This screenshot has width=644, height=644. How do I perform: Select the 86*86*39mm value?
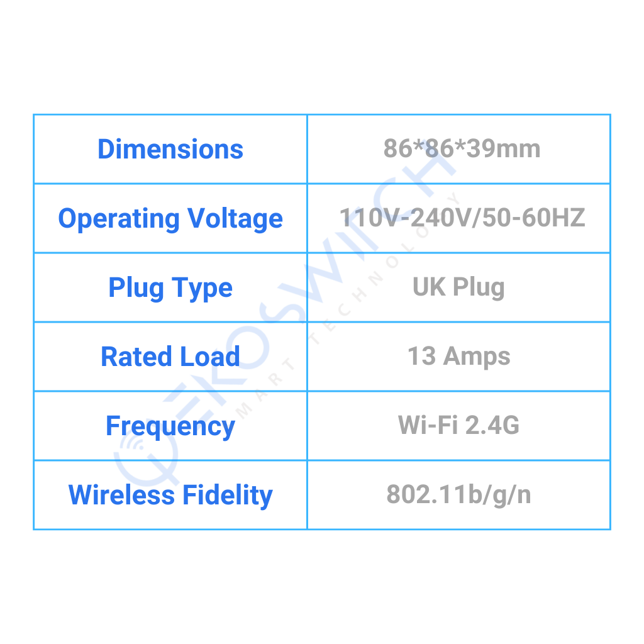point(462,148)
